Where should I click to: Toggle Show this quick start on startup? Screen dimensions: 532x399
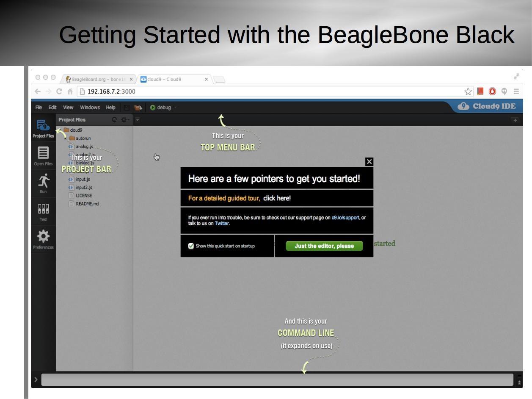191,246
